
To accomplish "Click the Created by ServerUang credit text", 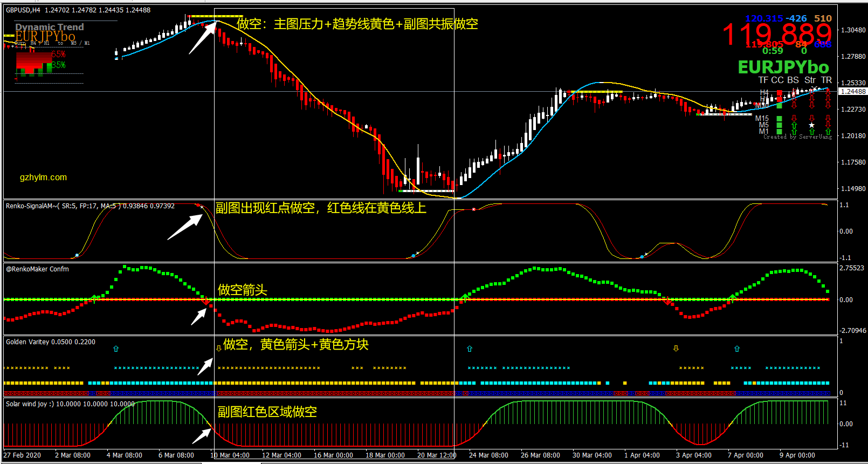I will click(797, 137).
